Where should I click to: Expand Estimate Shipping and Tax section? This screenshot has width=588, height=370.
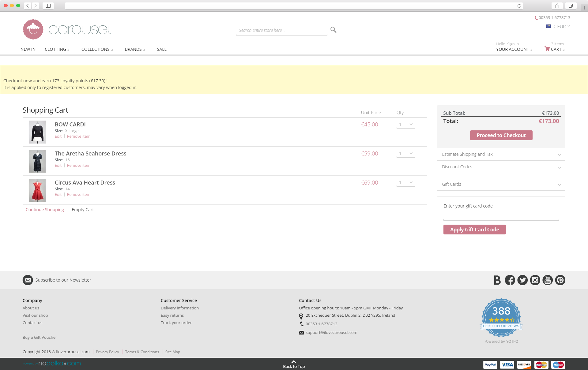(x=501, y=154)
